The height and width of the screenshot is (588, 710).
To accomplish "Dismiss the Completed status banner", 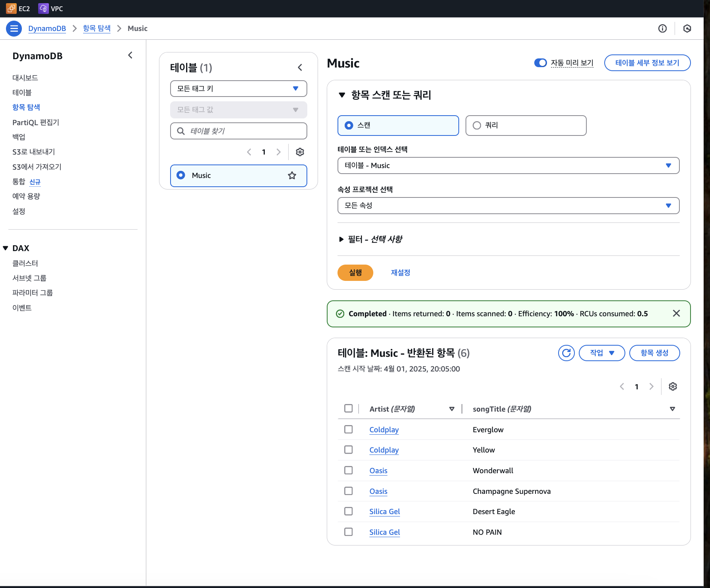I will tap(676, 313).
